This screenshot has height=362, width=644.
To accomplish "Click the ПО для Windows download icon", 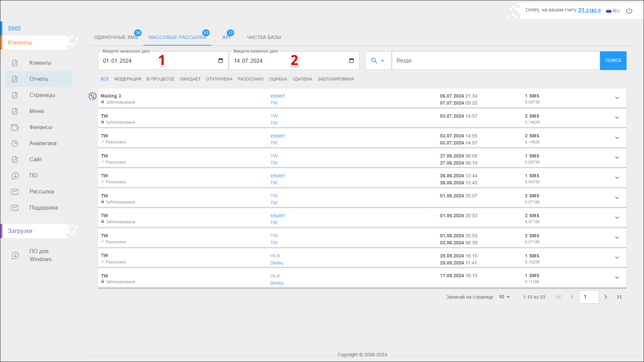I will point(15,255).
